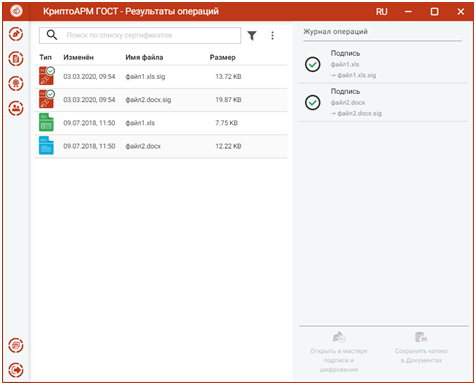Sort by the Изменён column header
The height and width of the screenshot is (385, 476).
[x=79, y=57]
